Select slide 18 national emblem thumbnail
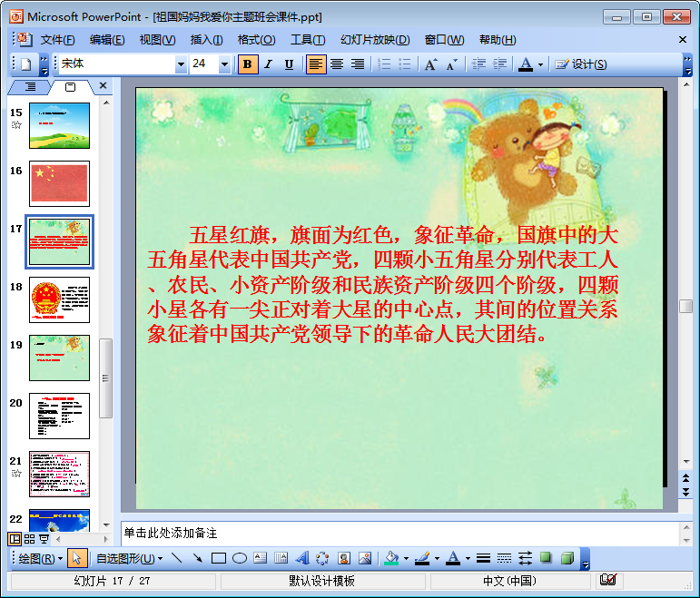The image size is (700, 598). [x=59, y=299]
